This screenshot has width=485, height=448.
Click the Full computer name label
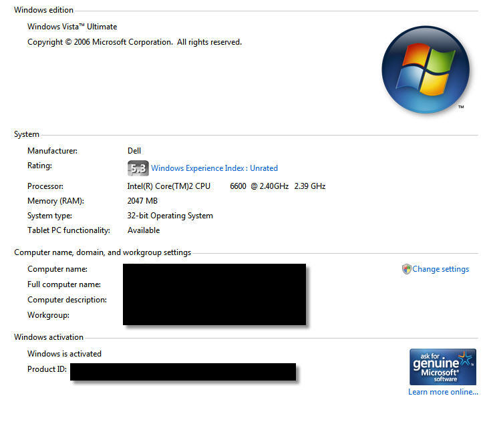click(64, 284)
